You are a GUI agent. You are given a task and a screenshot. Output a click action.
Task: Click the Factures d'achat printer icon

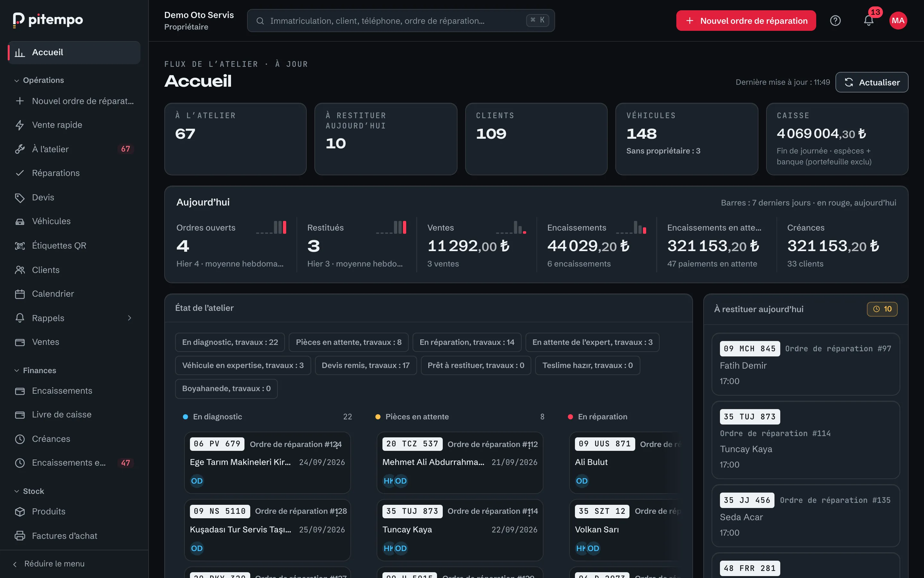pyautogui.click(x=20, y=536)
